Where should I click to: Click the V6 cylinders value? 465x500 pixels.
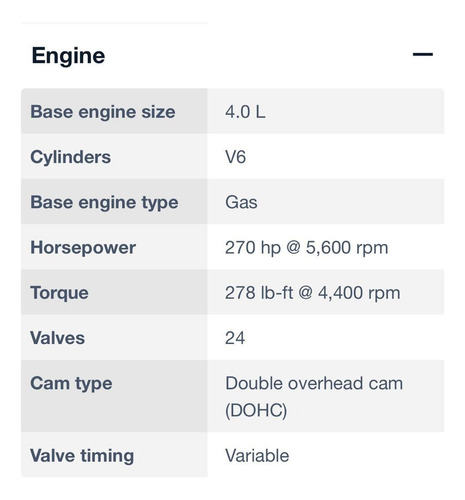[235, 157]
